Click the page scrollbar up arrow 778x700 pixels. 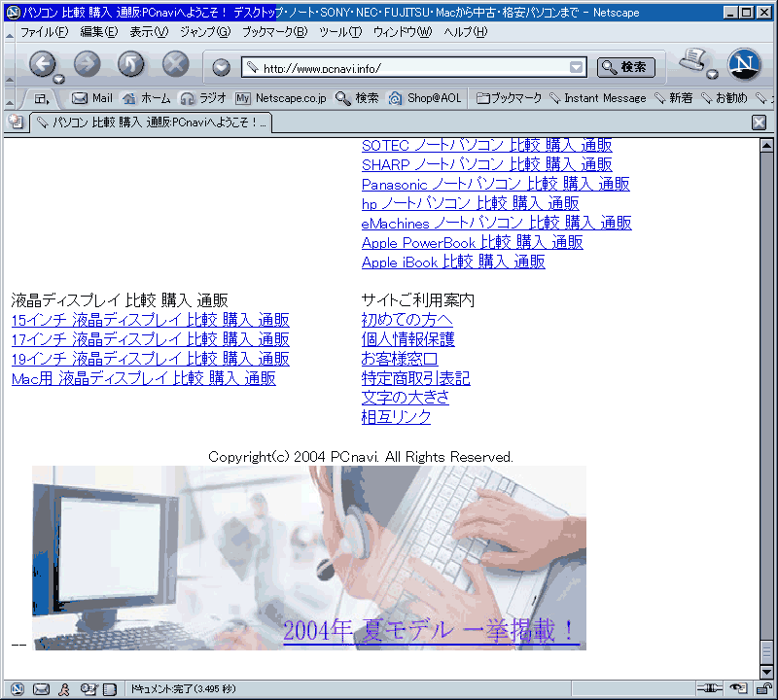click(x=766, y=146)
